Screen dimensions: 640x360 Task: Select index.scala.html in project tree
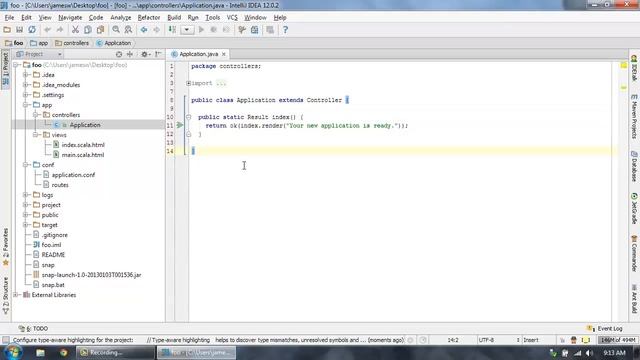click(83, 145)
